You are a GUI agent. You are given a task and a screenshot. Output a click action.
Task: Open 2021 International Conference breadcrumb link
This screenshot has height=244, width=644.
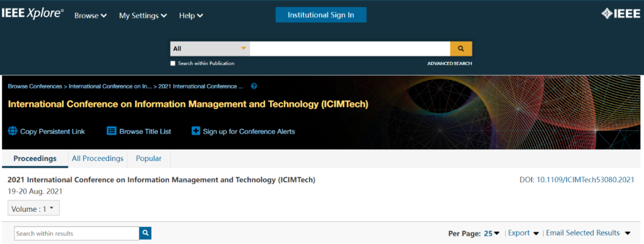pyautogui.click(x=200, y=87)
